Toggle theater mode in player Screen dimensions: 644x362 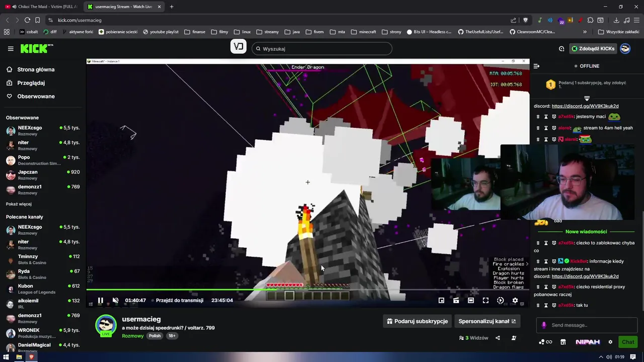tap(470, 301)
